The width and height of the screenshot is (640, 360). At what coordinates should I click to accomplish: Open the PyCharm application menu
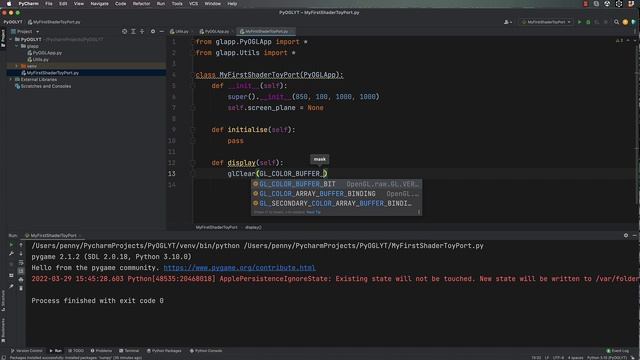[28, 4]
